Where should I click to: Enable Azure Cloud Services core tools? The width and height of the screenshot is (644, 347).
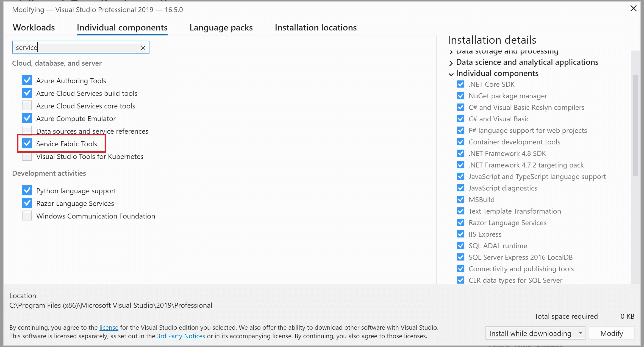pos(27,105)
